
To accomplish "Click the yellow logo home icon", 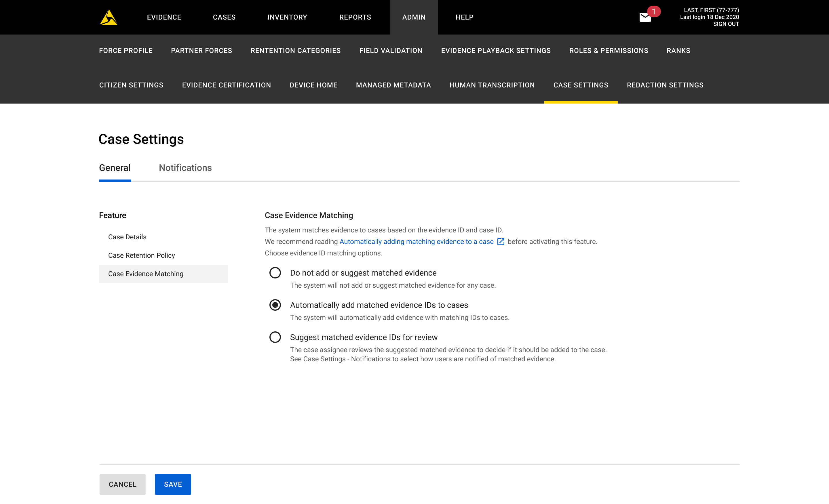I will [108, 17].
